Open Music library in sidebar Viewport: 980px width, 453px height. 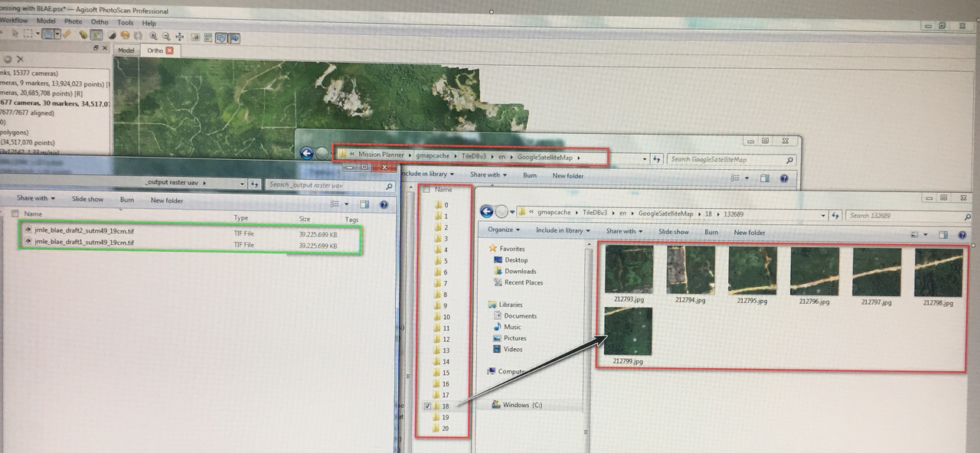pyautogui.click(x=505, y=328)
